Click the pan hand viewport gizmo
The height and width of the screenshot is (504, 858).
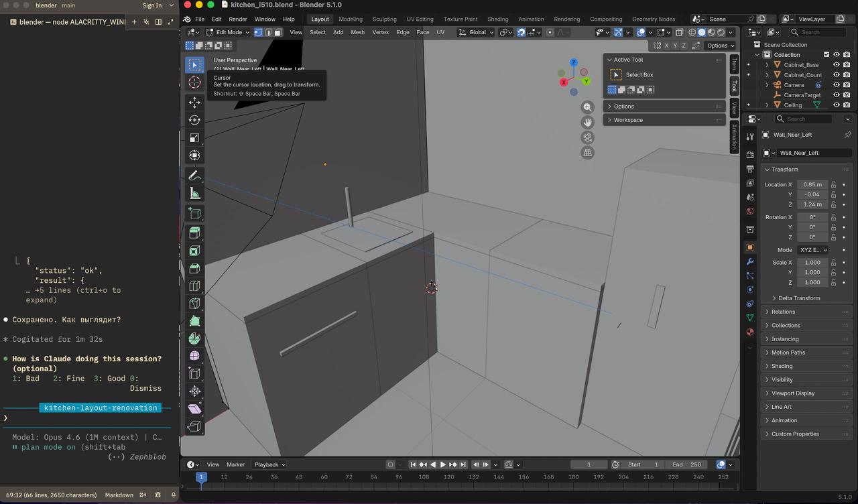[x=588, y=122]
